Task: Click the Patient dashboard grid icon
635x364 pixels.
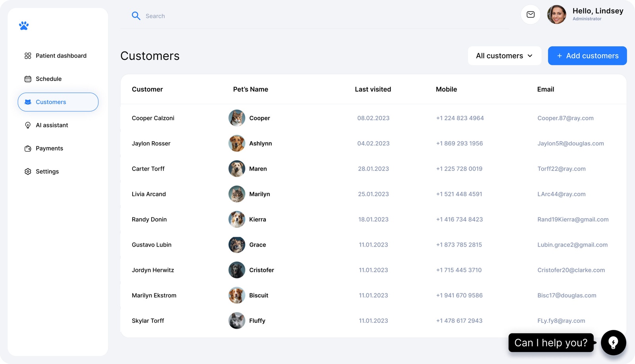Action: pos(28,56)
